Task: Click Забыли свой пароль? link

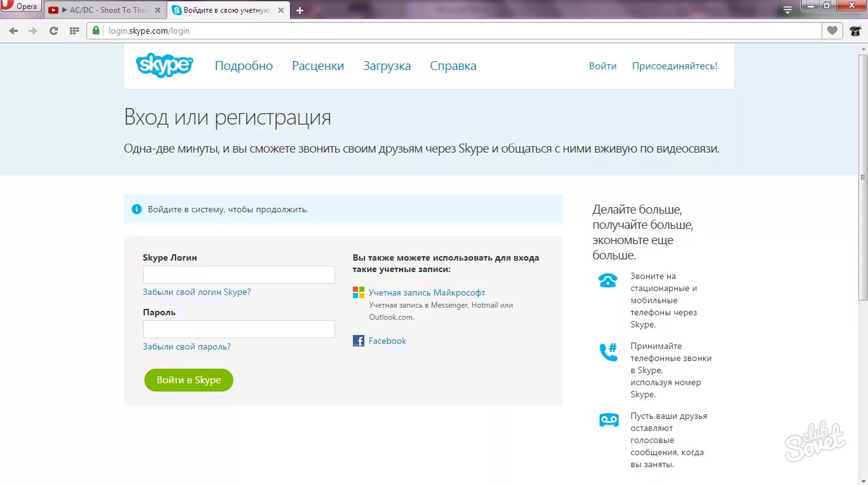Action: point(187,346)
